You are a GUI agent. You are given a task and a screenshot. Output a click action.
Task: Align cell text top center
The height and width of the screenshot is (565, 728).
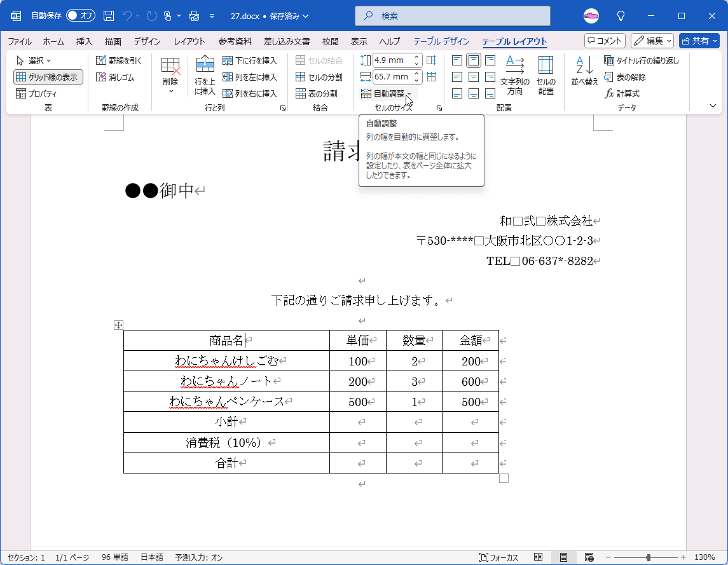click(474, 60)
